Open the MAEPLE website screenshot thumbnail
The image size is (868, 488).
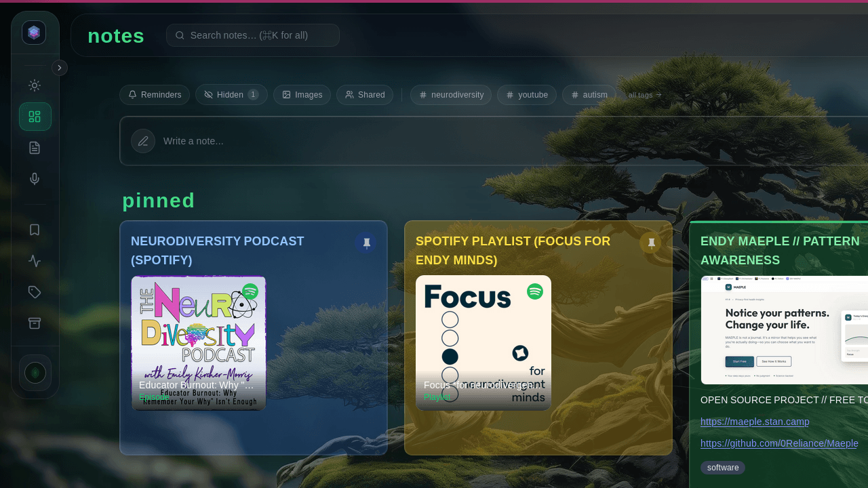click(785, 330)
